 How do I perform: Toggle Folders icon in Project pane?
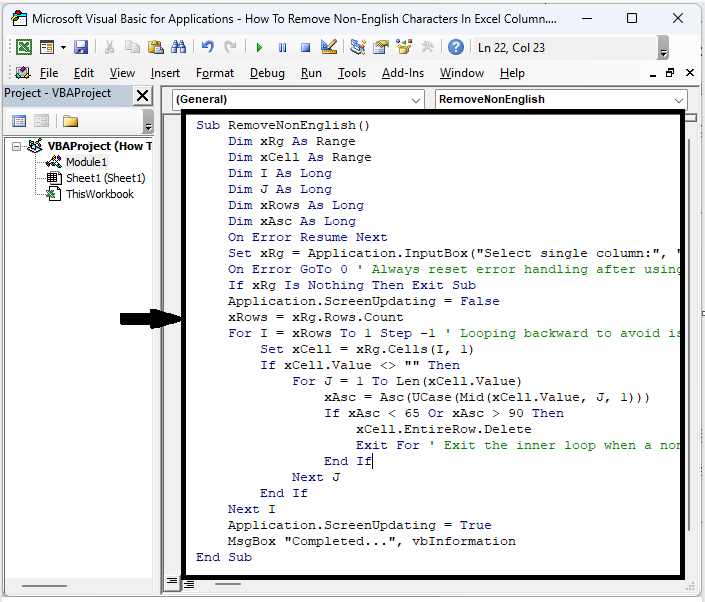tap(71, 121)
